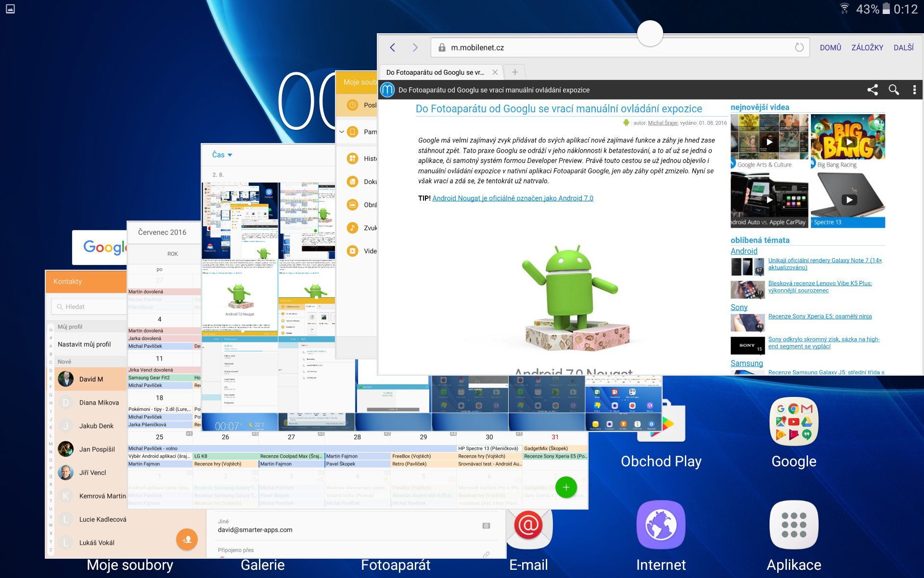Viewport: 924px width, 578px height.
Task: Collapse the Paměť section in Moje soubory
Action: (x=342, y=131)
